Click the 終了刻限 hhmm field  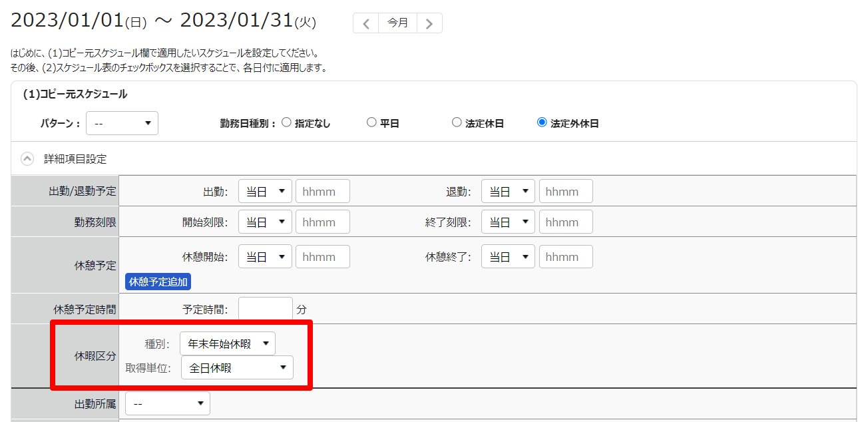(x=566, y=222)
